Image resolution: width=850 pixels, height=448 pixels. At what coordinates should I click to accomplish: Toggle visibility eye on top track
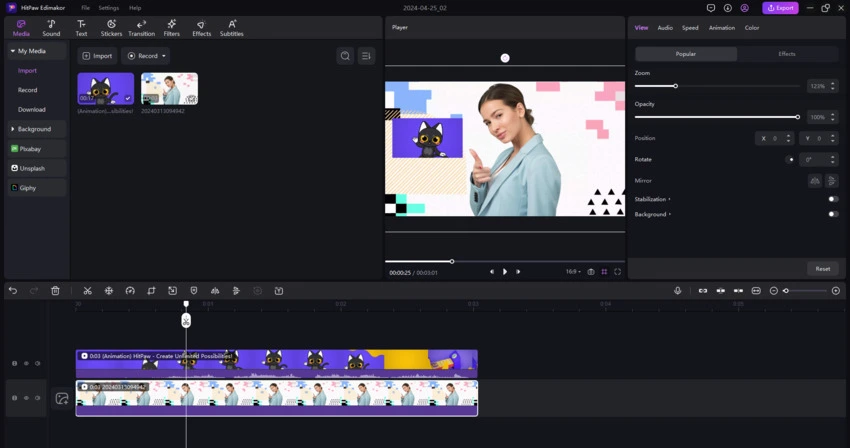[x=26, y=363]
